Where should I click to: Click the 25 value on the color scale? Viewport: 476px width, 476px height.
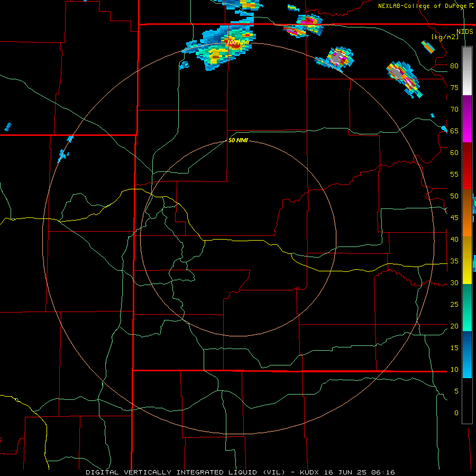pyautogui.click(x=454, y=305)
